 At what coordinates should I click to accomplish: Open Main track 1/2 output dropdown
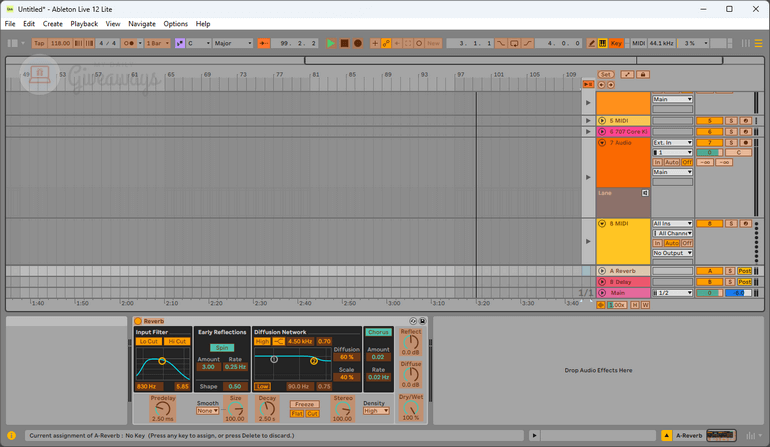click(672, 293)
